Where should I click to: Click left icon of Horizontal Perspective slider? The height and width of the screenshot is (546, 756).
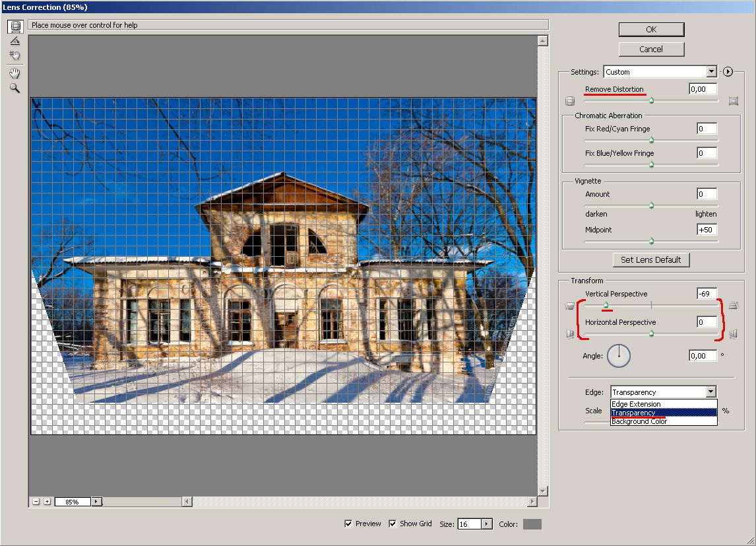point(571,334)
